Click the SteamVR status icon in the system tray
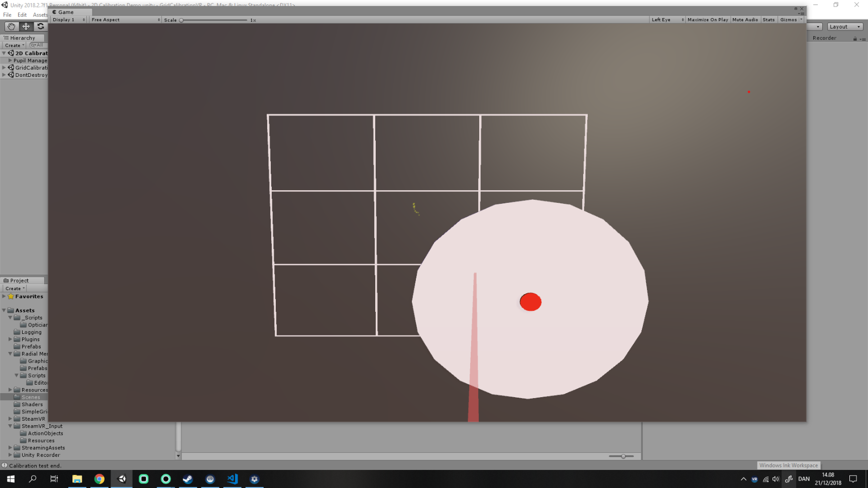868x488 pixels. 754,479
